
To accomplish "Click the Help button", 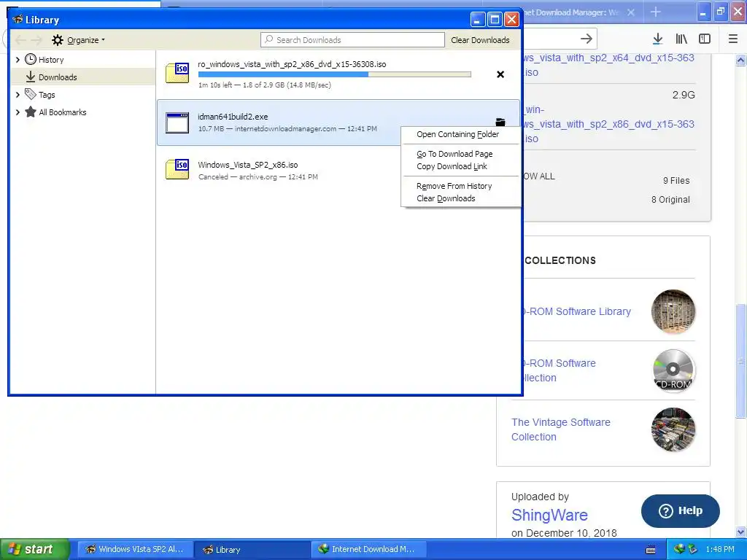I will pos(681,511).
